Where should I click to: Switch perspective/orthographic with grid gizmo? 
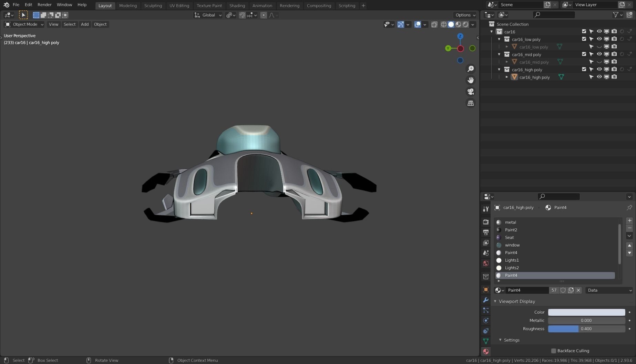pos(471,103)
